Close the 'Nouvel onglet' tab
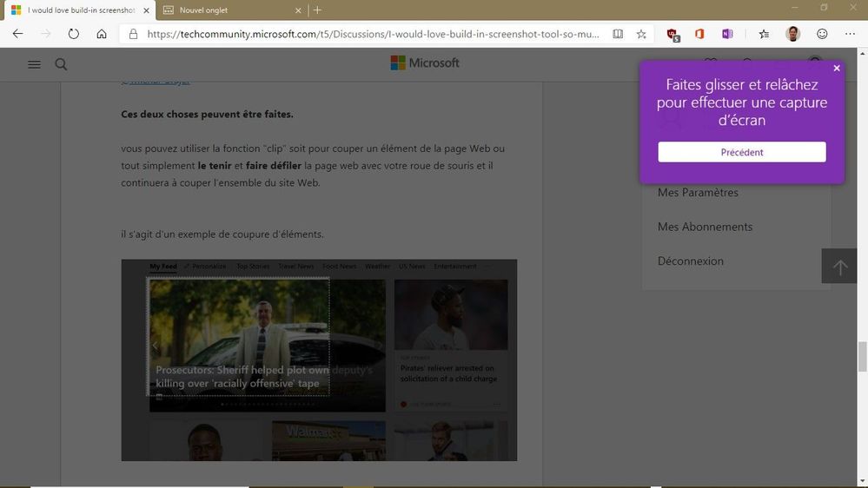Viewport: 868px width, 488px height. (x=298, y=10)
